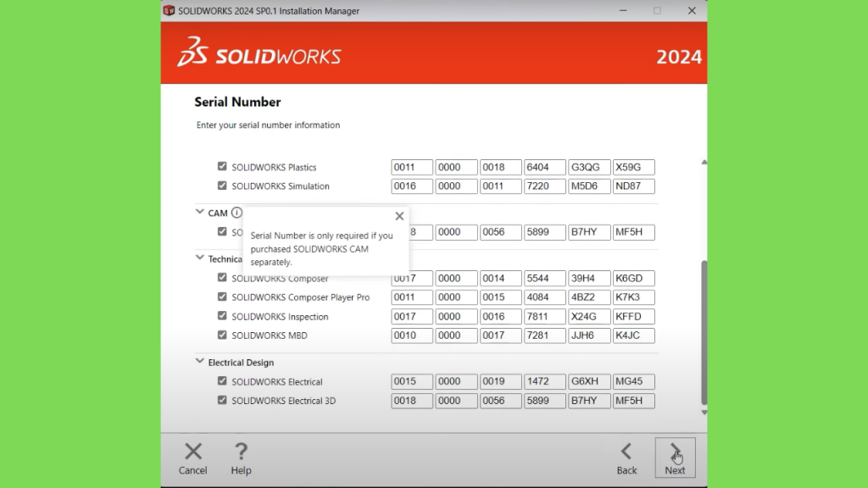868x488 pixels.
Task: Uncheck SOLIDWORKS MBD checkbox
Action: click(222, 335)
